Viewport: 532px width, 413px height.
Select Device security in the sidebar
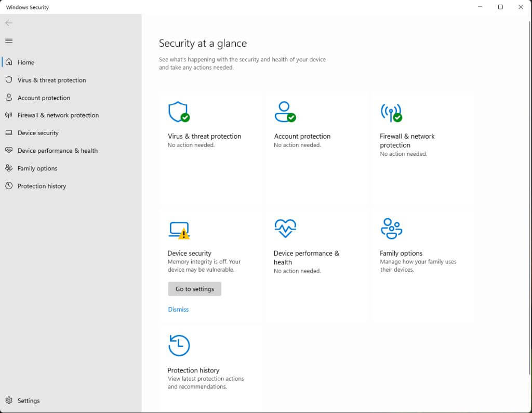pos(38,133)
